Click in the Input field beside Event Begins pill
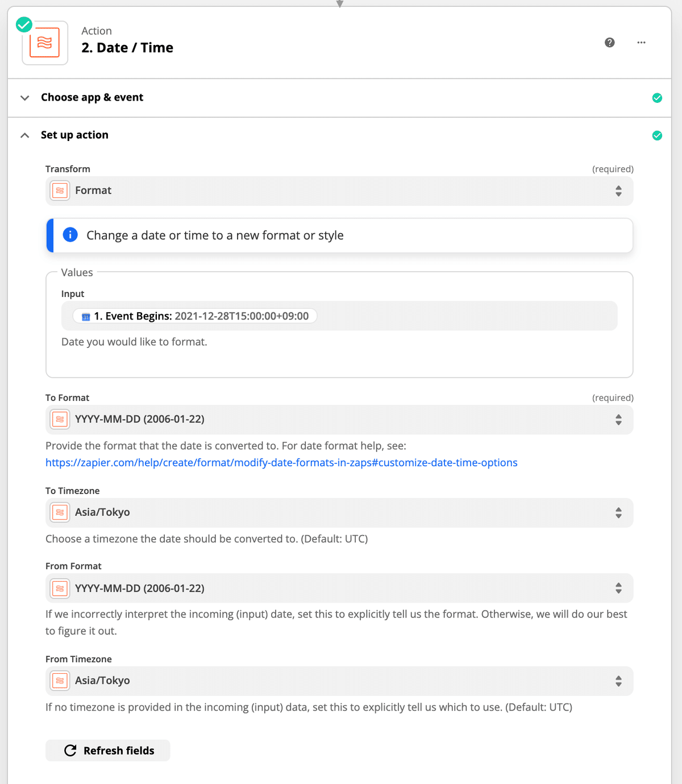Screen dimensions: 682x784 pyautogui.click(x=466, y=316)
